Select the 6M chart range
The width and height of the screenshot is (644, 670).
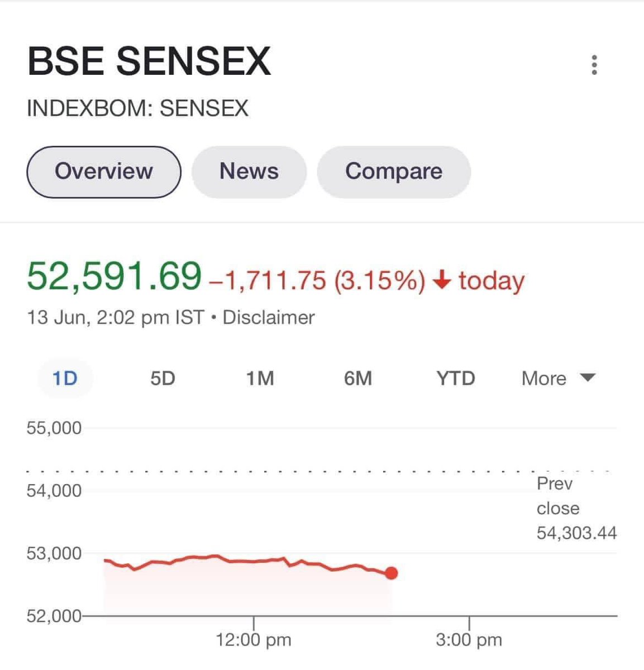[x=358, y=379]
